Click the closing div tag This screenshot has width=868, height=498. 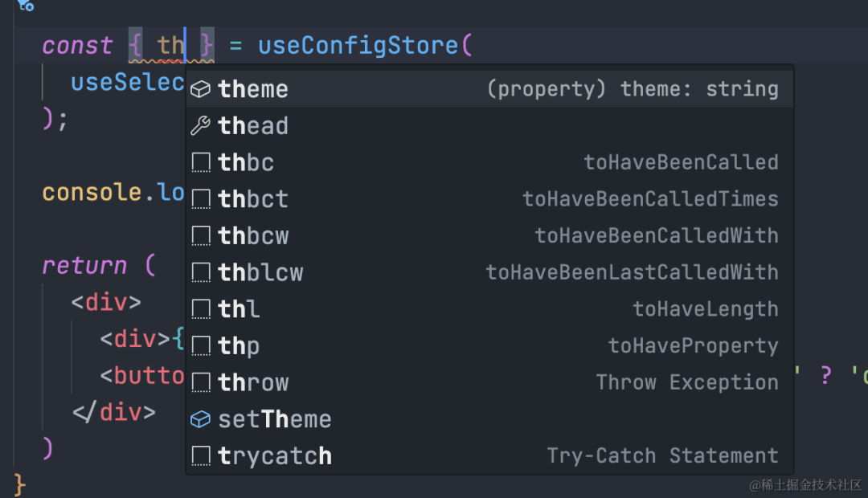(114, 413)
